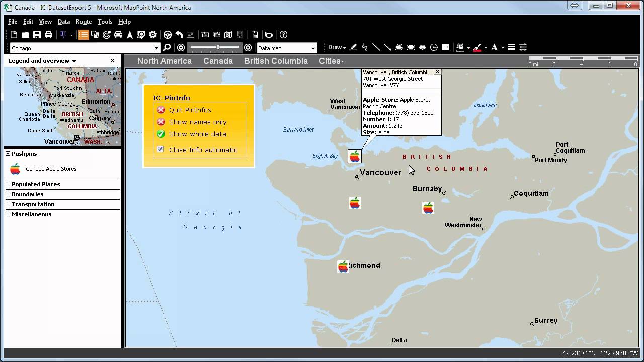Click the undo back arrow icon
Screen dimensions: 644x362
(x=179, y=35)
